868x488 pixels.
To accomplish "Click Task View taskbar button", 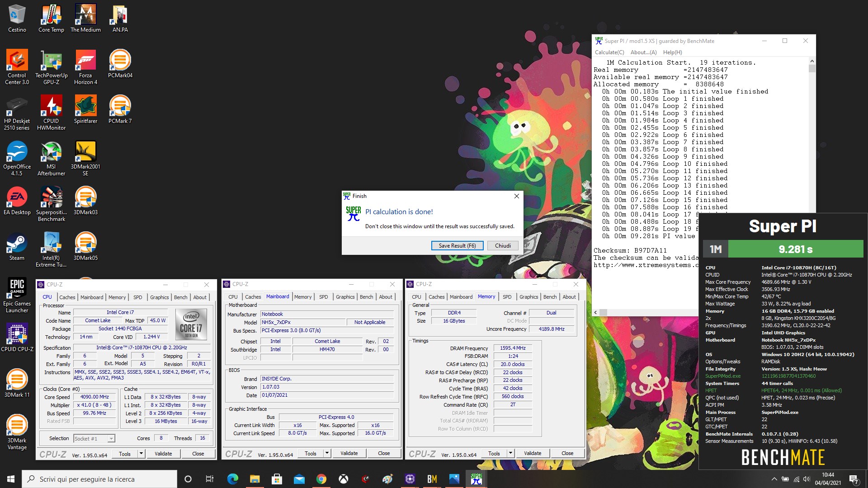I will 209,479.
